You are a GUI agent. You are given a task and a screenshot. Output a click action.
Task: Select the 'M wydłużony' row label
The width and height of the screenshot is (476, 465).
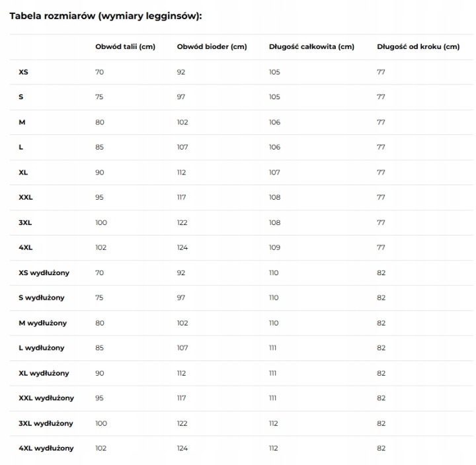[42, 323]
